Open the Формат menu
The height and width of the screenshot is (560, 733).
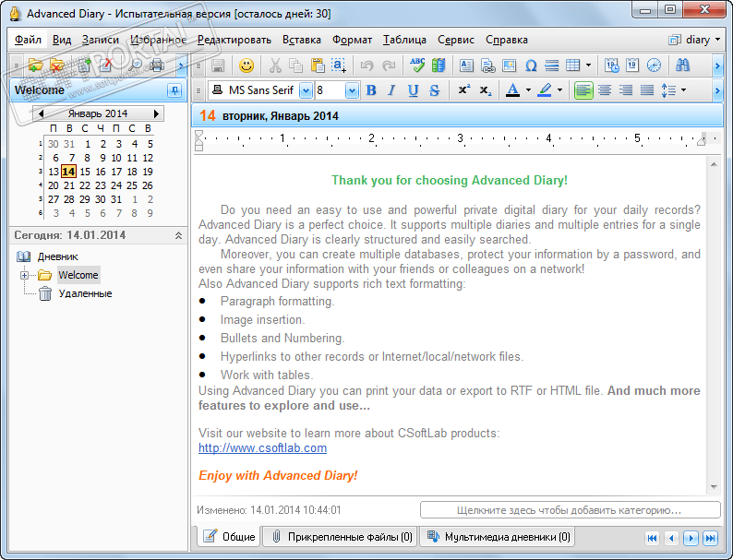[352, 40]
